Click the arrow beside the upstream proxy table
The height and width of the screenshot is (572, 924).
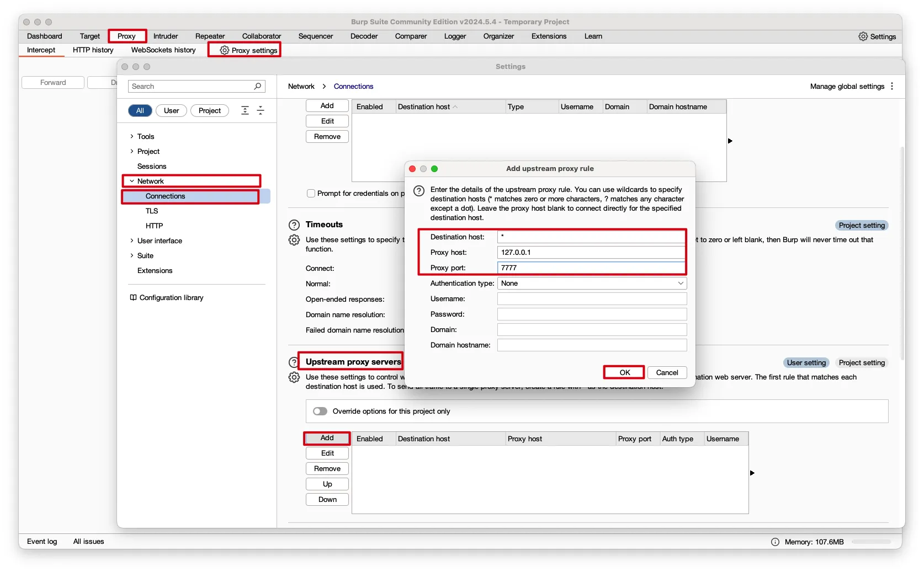(x=752, y=473)
